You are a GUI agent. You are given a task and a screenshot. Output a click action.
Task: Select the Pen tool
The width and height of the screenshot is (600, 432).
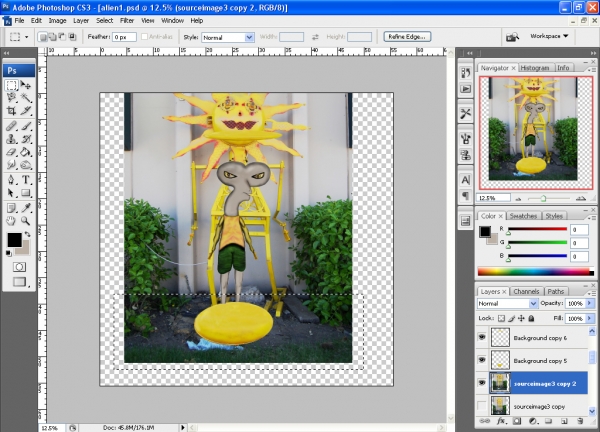pos(11,179)
